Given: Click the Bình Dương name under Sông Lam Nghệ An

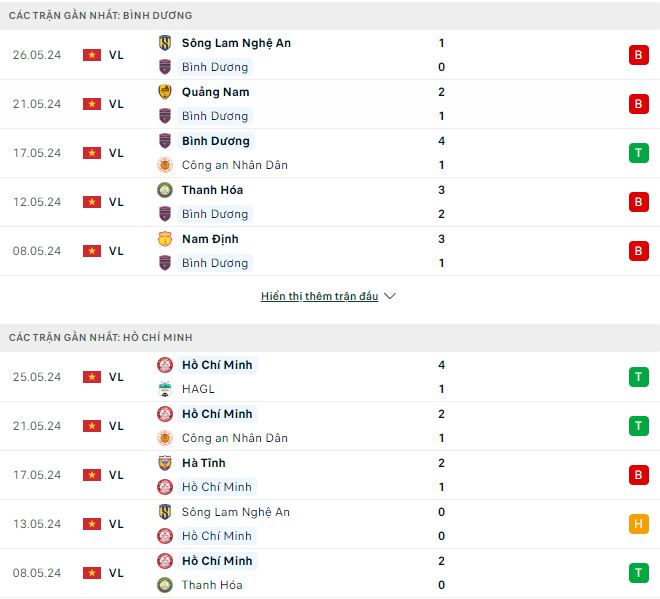Looking at the screenshot, I should click(215, 67).
